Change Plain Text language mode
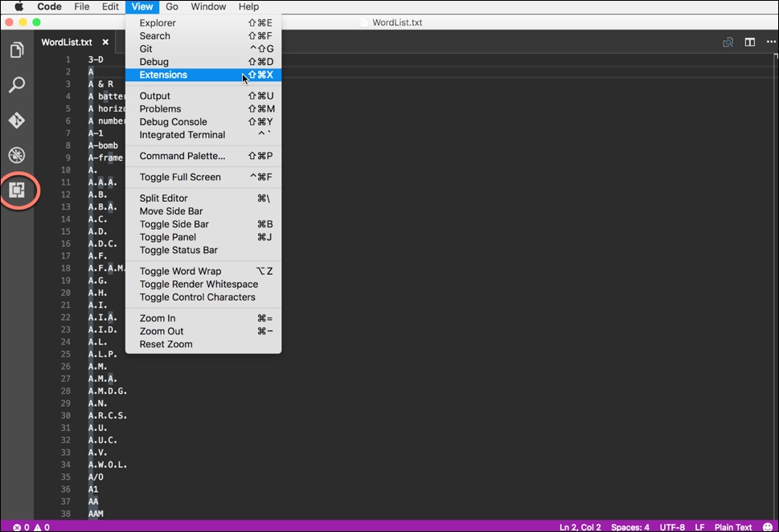The image size is (779, 532). click(x=733, y=527)
